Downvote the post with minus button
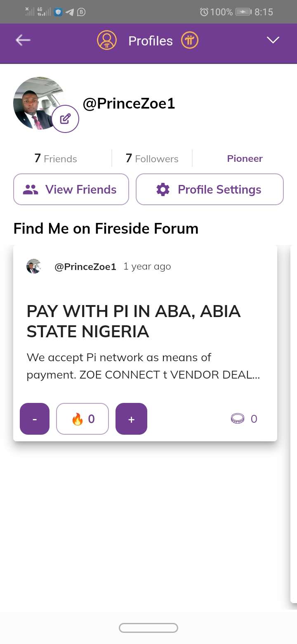297x644 pixels. point(35,419)
